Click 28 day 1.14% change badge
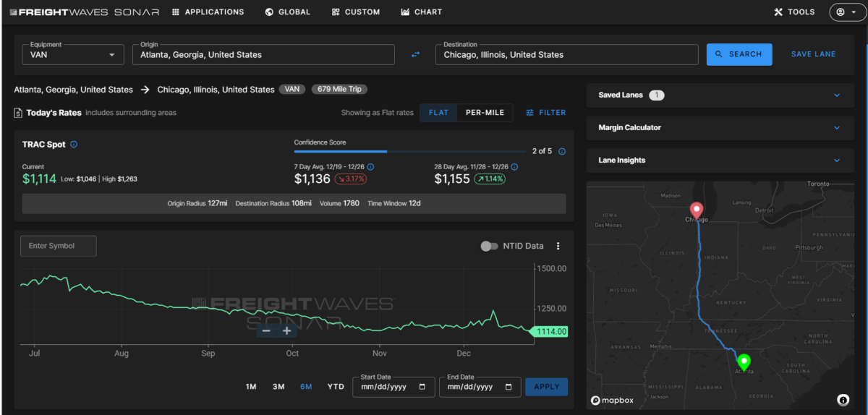868x415 pixels. 490,179
